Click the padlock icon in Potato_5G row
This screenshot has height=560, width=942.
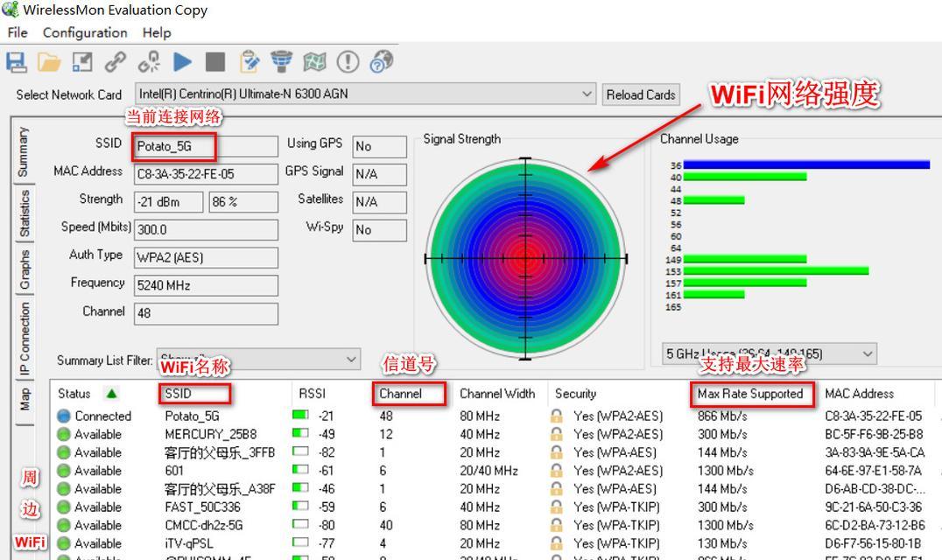(557, 416)
